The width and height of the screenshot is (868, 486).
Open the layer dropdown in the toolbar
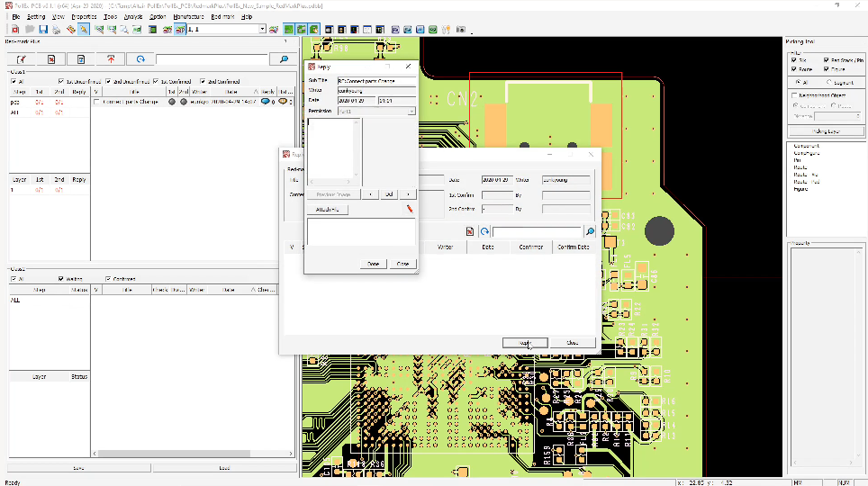click(x=262, y=30)
